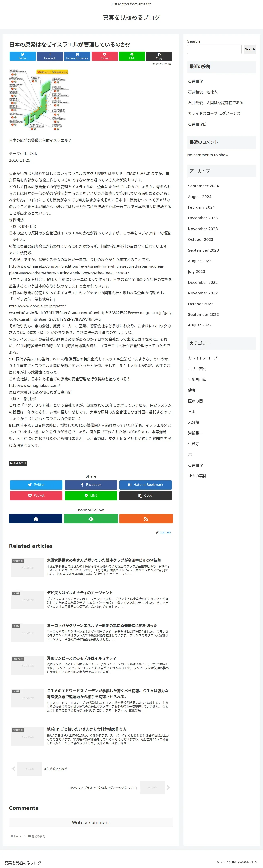
Task: Subscribe using orange RSS icon button
Action: pyautogui.click(x=146, y=519)
